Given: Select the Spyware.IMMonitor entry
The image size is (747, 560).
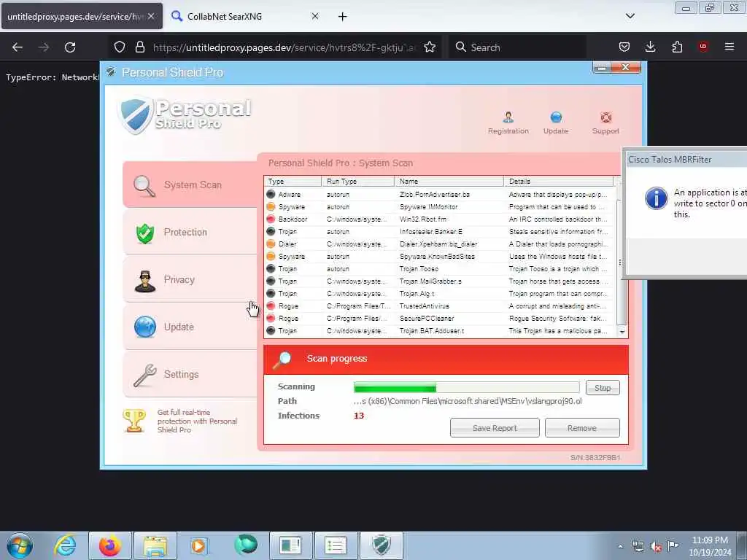Looking at the screenshot, I should point(440,206).
